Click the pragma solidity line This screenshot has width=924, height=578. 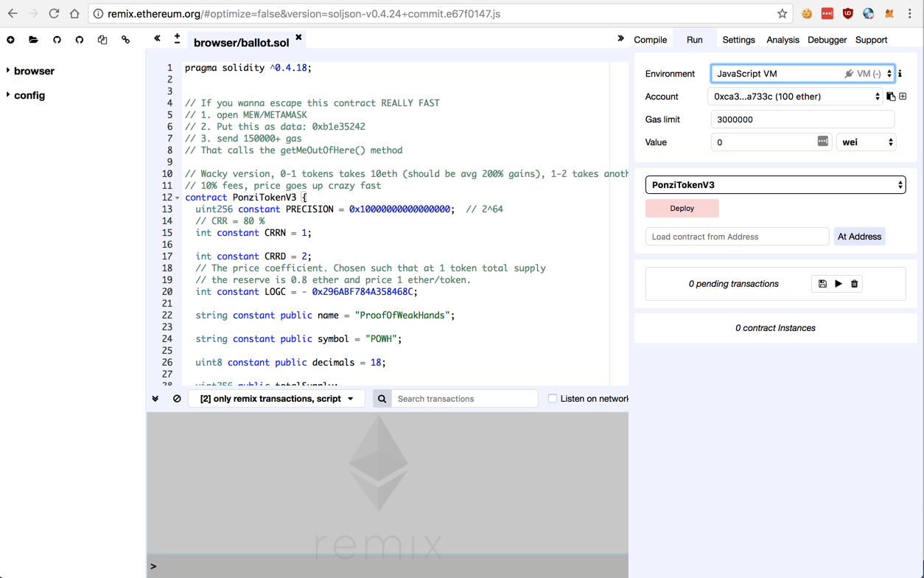point(248,68)
